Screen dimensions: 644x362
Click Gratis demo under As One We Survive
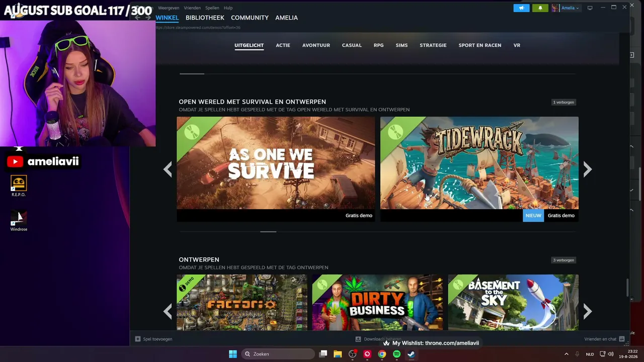click(x=359, y=215)
